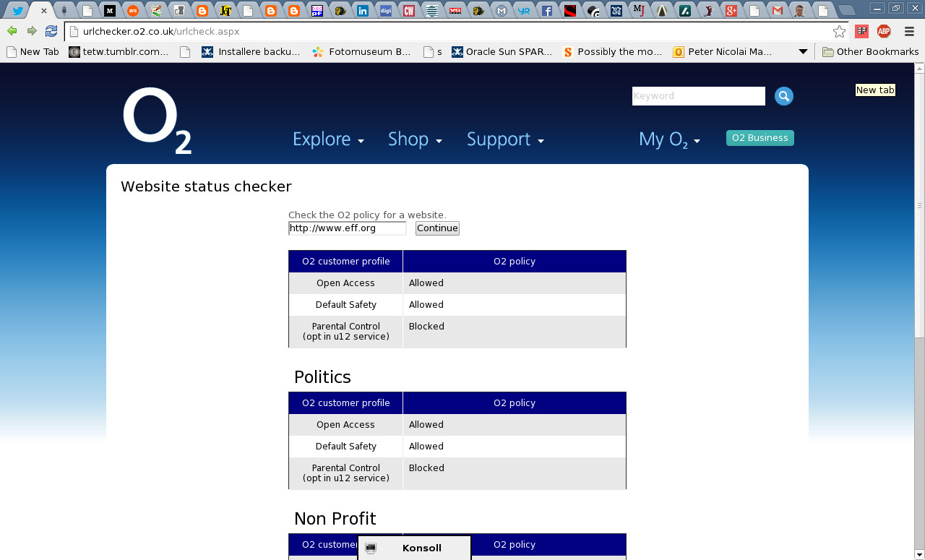Expand the Support menu
The height and width of the screenshot is (560, 925).
point(505,139)
